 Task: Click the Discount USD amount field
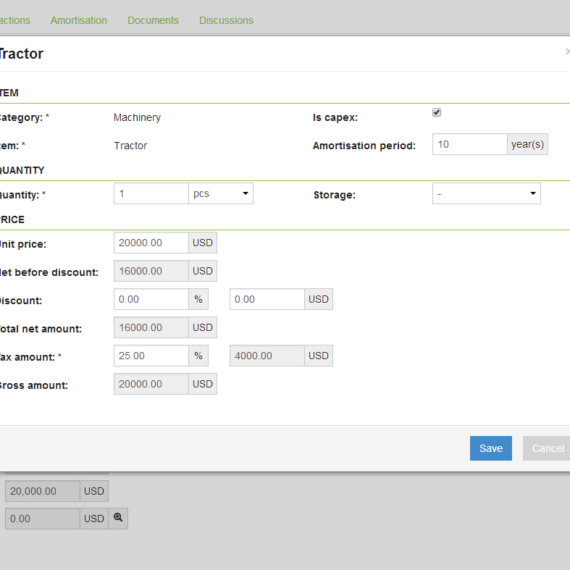pos(267,299)
